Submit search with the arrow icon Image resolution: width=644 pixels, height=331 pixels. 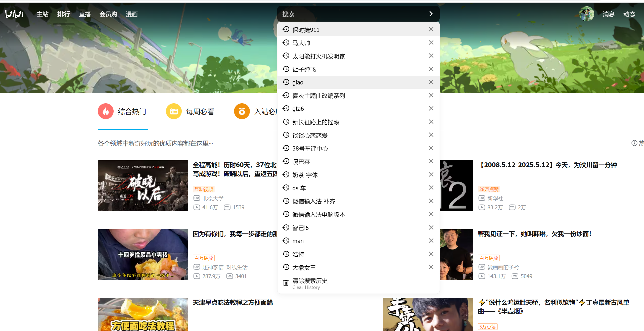431,14
